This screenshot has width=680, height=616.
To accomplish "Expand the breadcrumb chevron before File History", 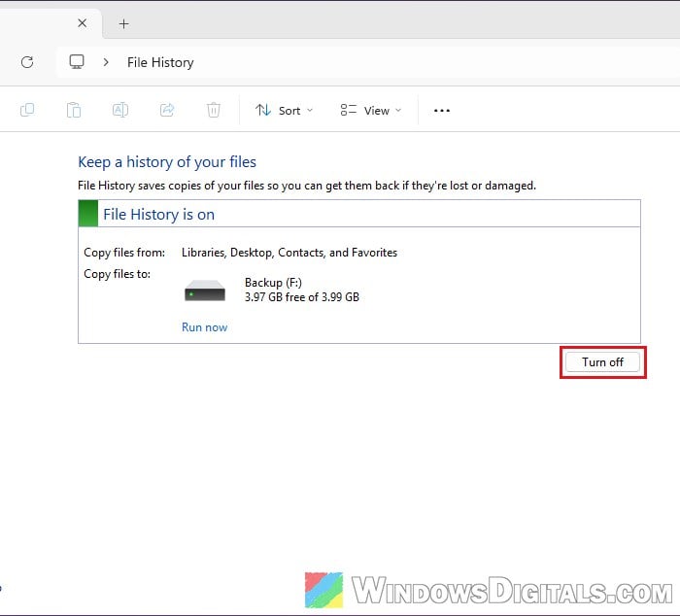I will pyautogui.click(x=106, y=62).
